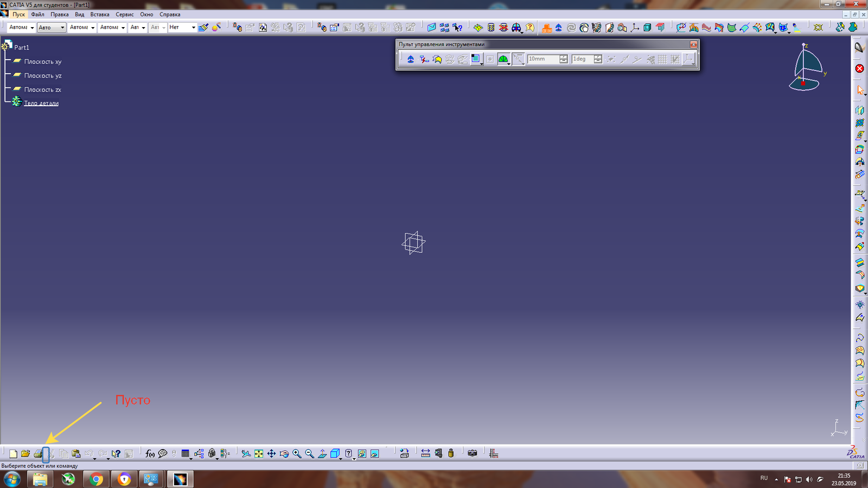Click the Select arrow tool on right toolbar
The width and height of the screenshot is (868, 488).
(860, 90)
